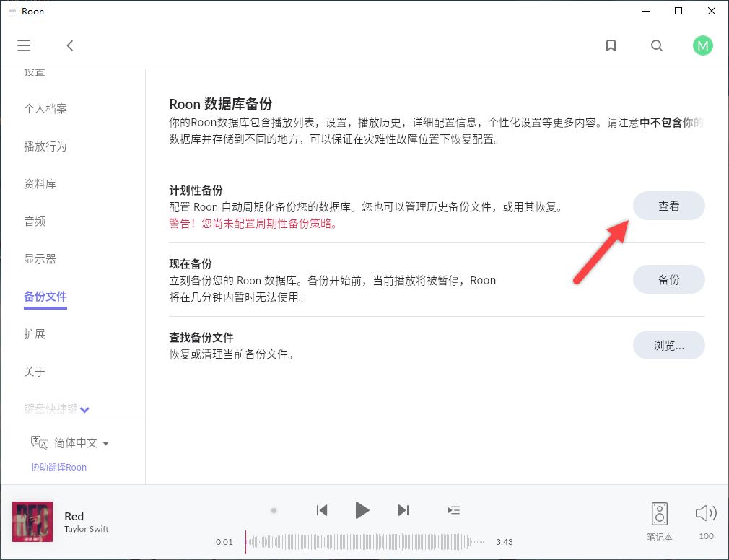Click the translate language icon

pyautogui.click(x=40, y=443)
